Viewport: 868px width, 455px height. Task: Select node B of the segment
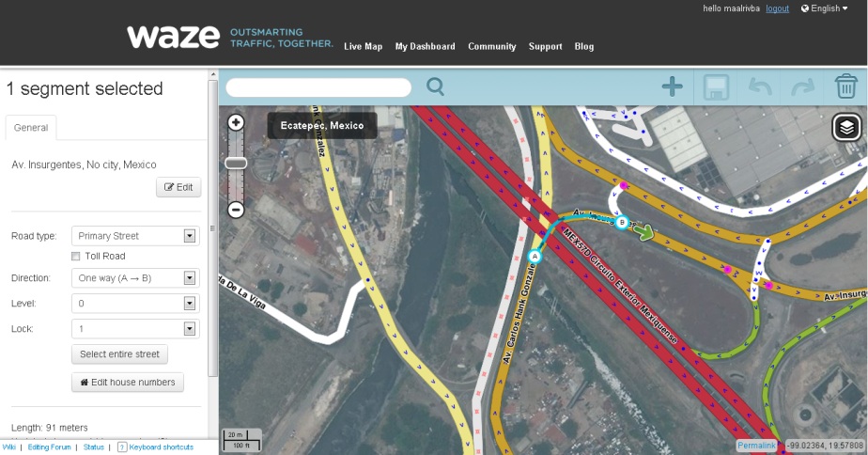point(622,223)
